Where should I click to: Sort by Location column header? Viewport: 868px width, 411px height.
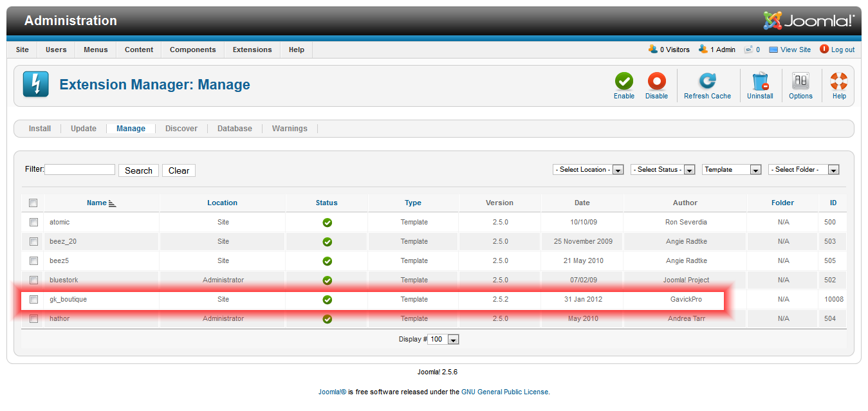[223, 203]
